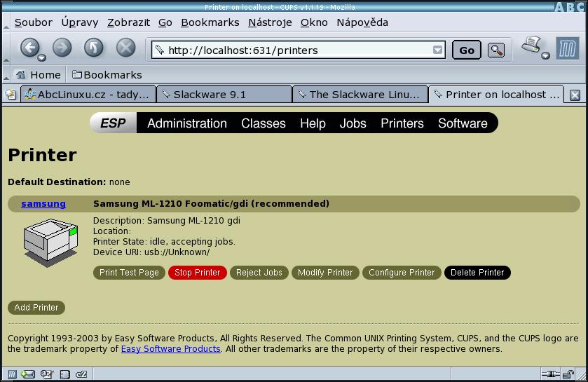This screenshot has height=382, width=588.
Task: Click the Print toolbar icon
Action: tap(531, 45)
